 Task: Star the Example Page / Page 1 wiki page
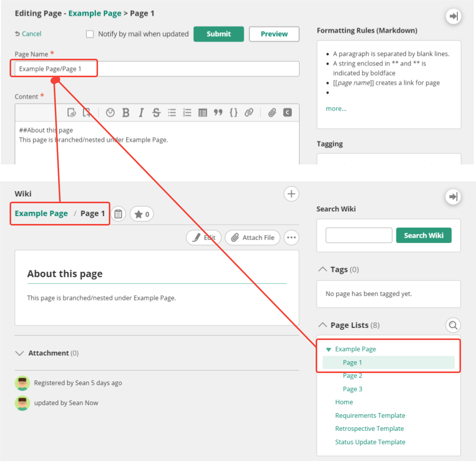pyautogui.click(x=142, y=214)
